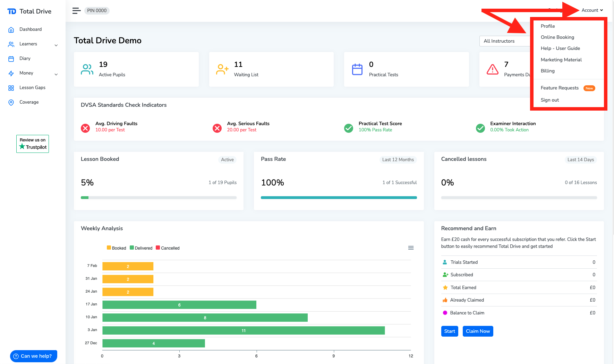614x364 pixels.
Task: Click the Coverage map pin icon
Action: 11,103
